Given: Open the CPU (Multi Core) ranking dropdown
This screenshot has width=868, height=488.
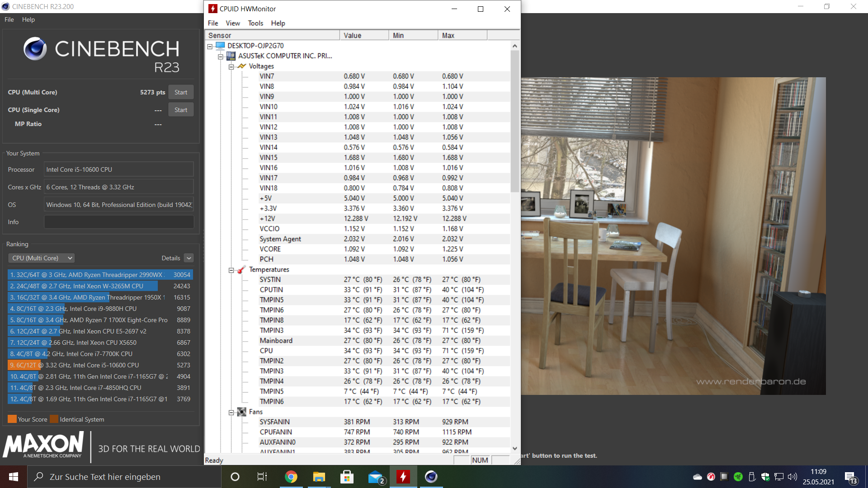Looking at the screenshot, I should pos(42,258).
